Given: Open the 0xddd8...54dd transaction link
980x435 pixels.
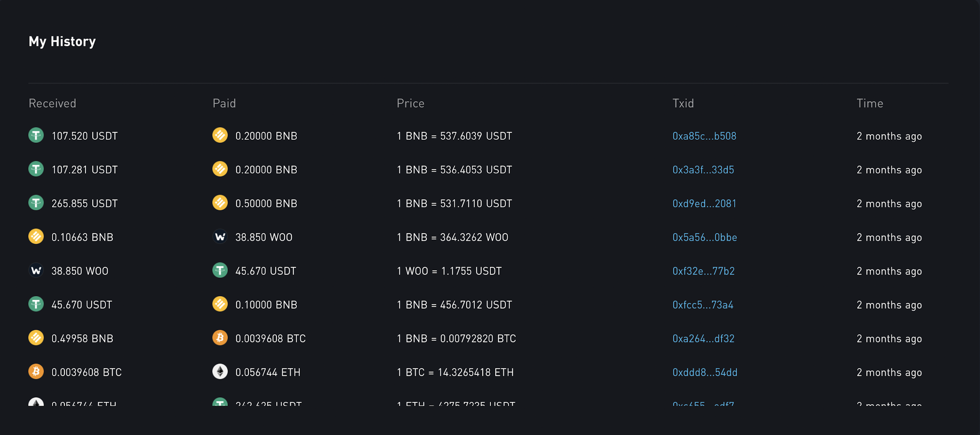Looking at the screenshot, I should pyautogui.click(x=705, y=372).
